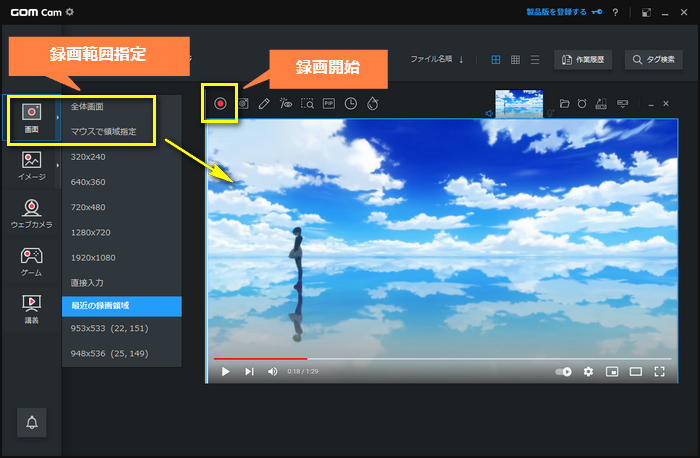Take a screenshot with the camera capture icon

click(x=243, y=104)
